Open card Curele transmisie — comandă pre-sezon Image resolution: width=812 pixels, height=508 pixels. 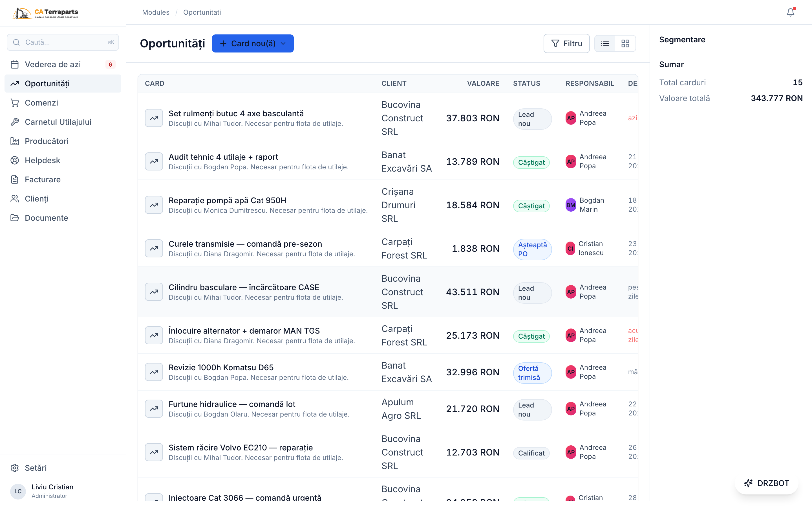coord(245,244)
